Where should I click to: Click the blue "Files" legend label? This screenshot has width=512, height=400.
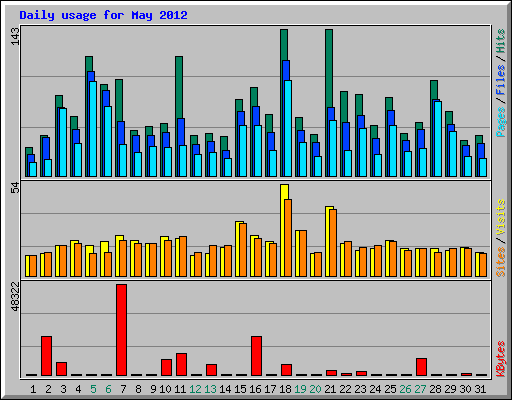(x=500, y=80)
